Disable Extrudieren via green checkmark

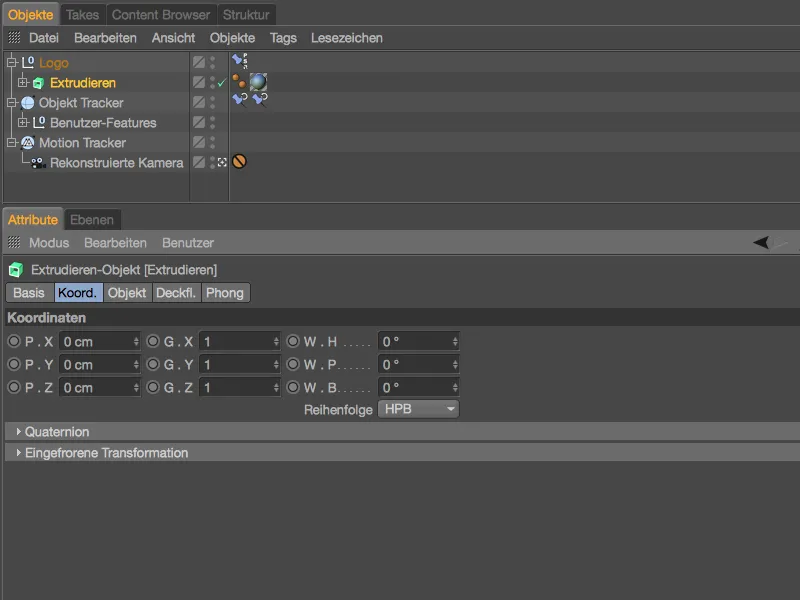pyautogui.click(x=221, y=83)
